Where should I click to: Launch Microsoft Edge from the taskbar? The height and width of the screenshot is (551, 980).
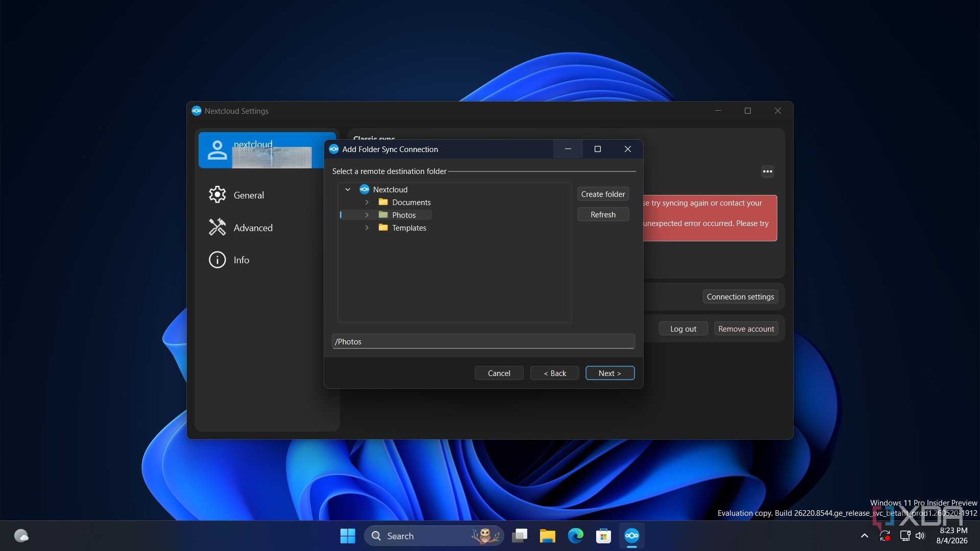576,536
